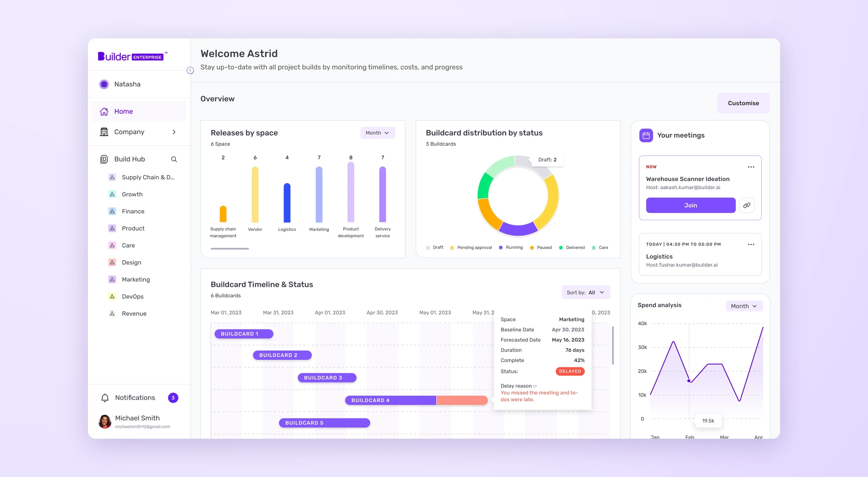This screenshot has height=477, width=868.
Task: Click Michael Smith's profile avatar
Action: (105, 422)
